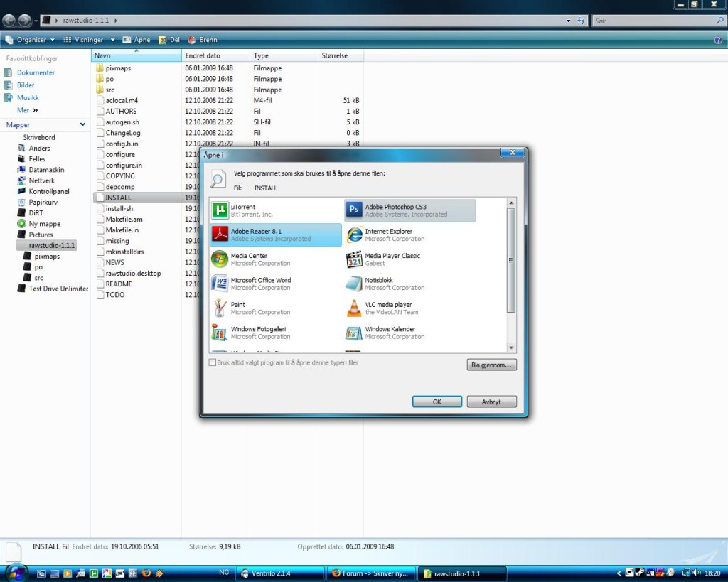This screenshot has height=582, width=728.
Task: Select Paint from the program list
Action: coord(275,308)
